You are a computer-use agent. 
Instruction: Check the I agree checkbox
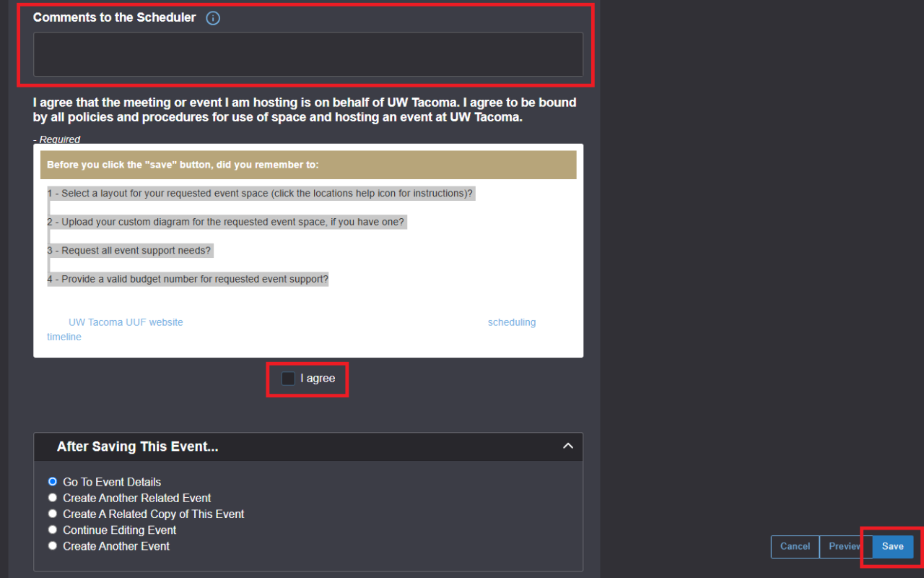[288, 379]
